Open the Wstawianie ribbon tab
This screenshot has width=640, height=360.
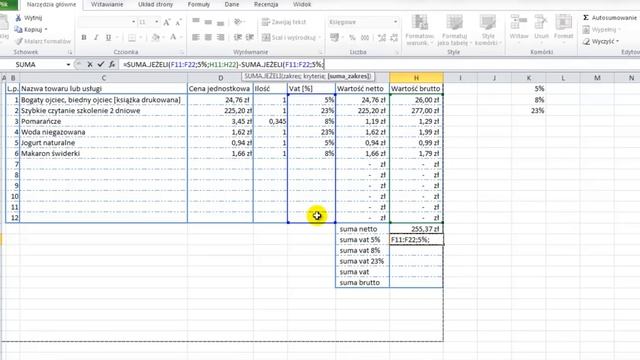click(107, 4)
